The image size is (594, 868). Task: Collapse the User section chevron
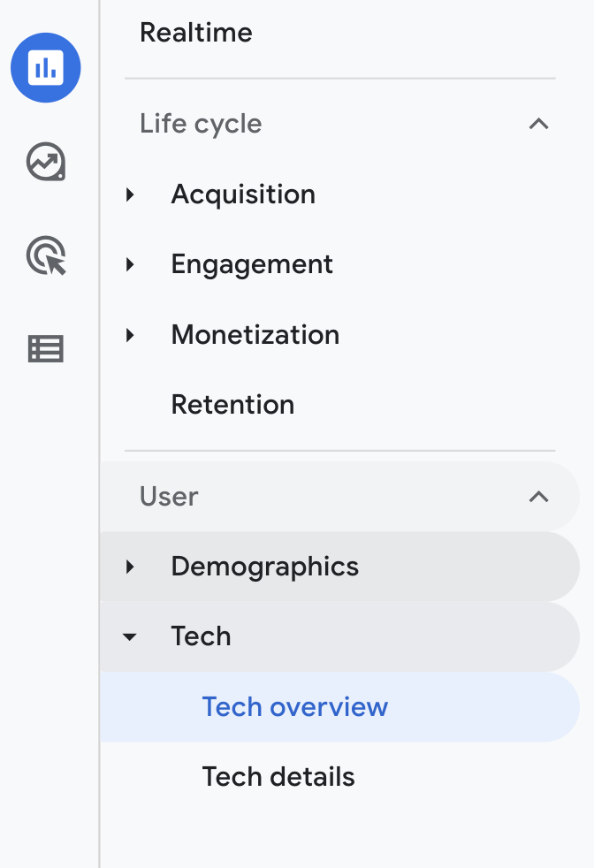pos(538,497)
